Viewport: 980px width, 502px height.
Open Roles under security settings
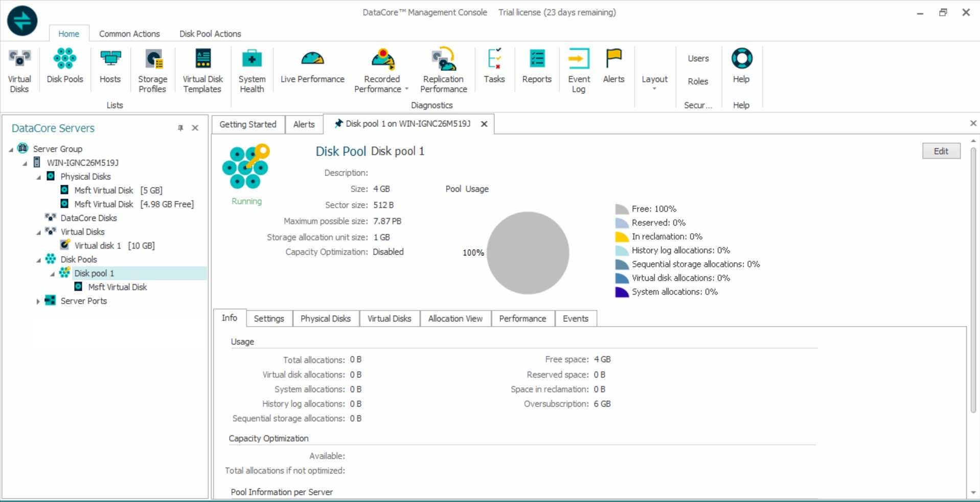697,81
